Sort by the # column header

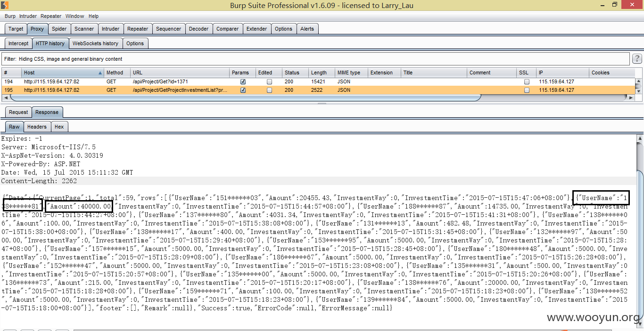tap(12, 73)
